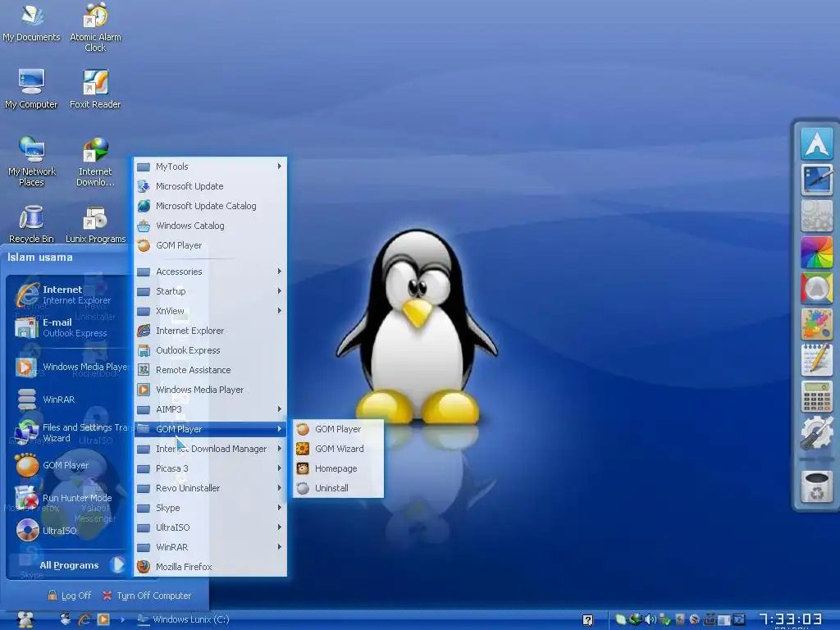Click the taskbar clock showing 7:33:03
The width and height of the screenshot is (840, 630).
[x=791, y=620]
